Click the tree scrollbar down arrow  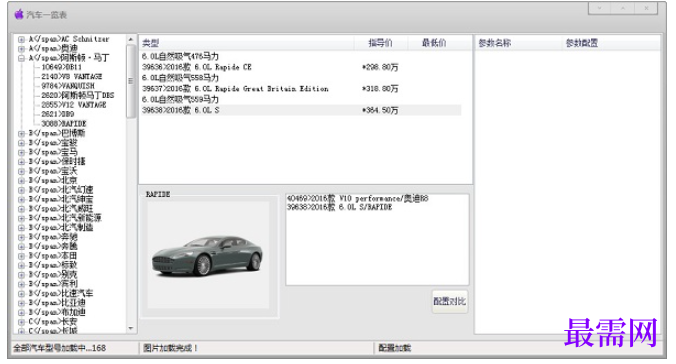(x=131, y=329)
